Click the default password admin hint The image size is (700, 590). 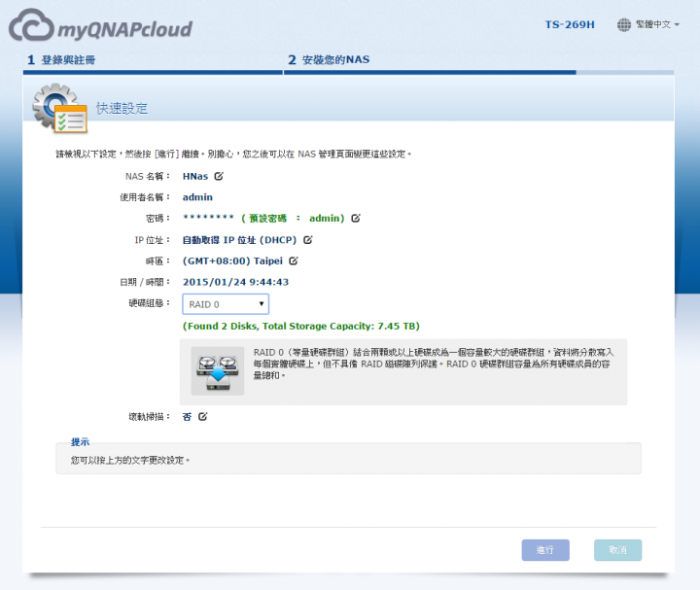(293, 219)
